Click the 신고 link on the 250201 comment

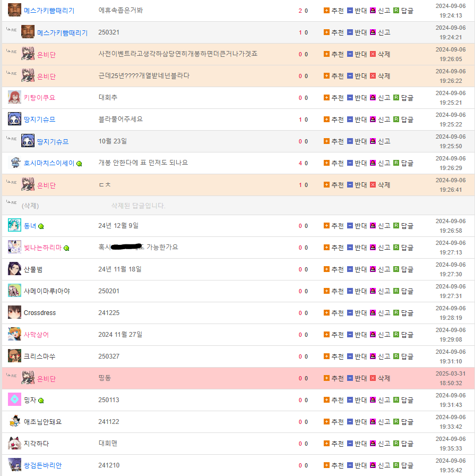point(384,291)
